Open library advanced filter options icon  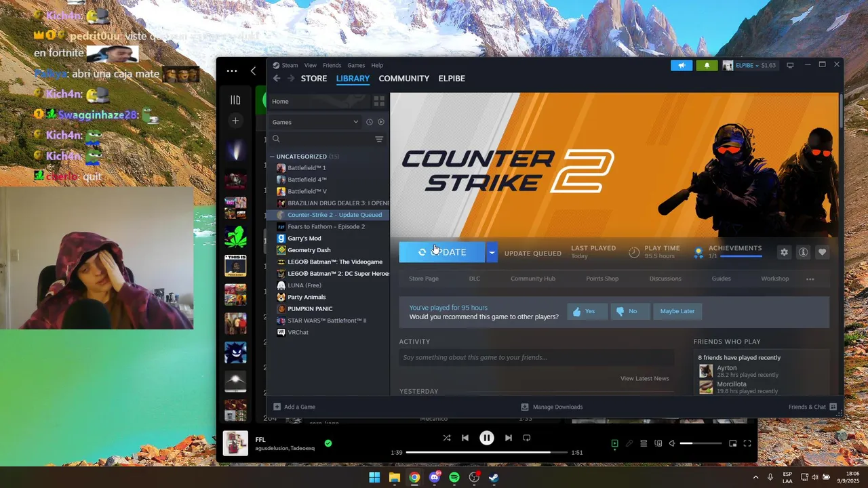point(379,139)
